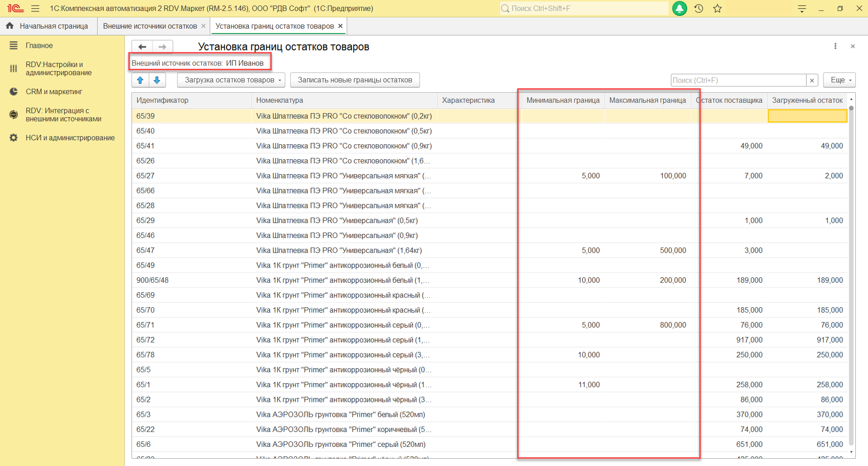Click 'Записать новые границы остатков' button

pyautogui.click(x=355, y=80)
